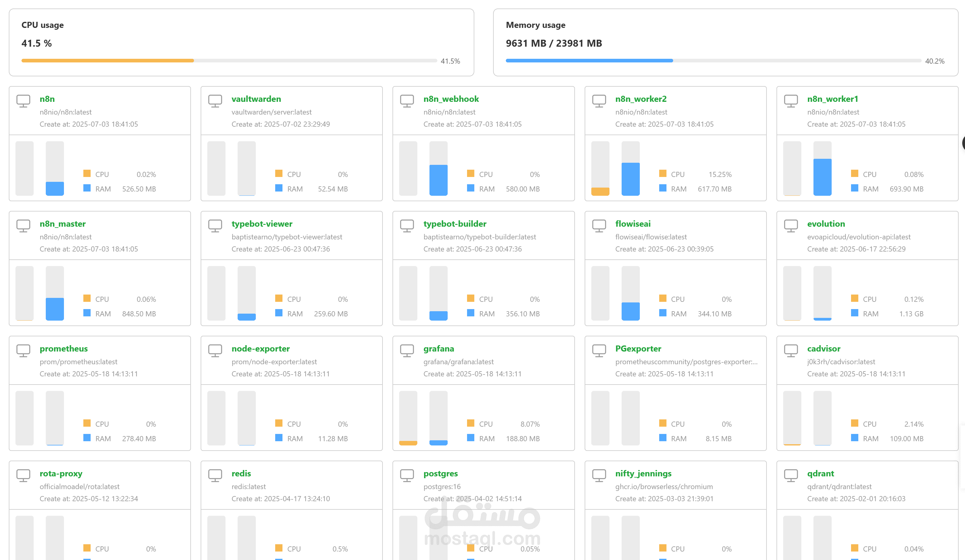The image size is (965, 560).
Task: Click the orange CPU bar on grafana card
Action: [408, 443]
